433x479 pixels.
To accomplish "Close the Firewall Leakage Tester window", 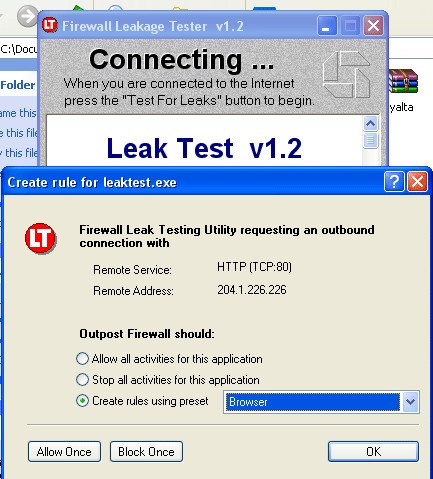I will [x=373, y=26].
